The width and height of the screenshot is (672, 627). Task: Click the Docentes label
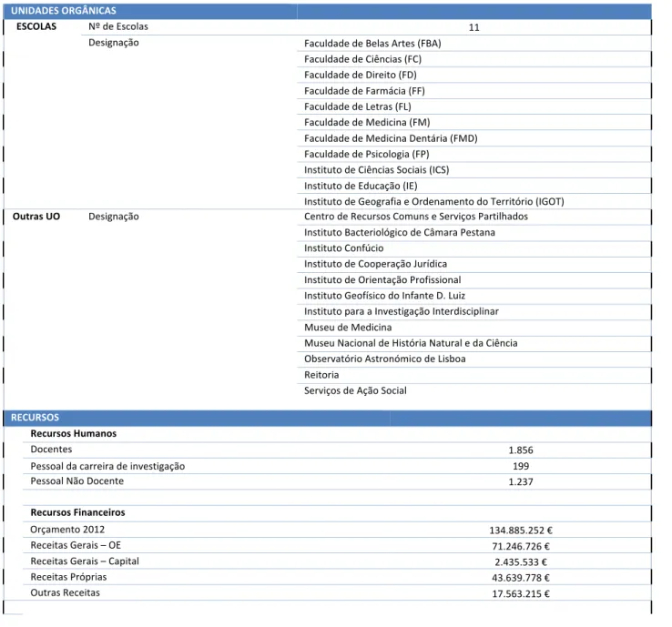tap(51, 450)
